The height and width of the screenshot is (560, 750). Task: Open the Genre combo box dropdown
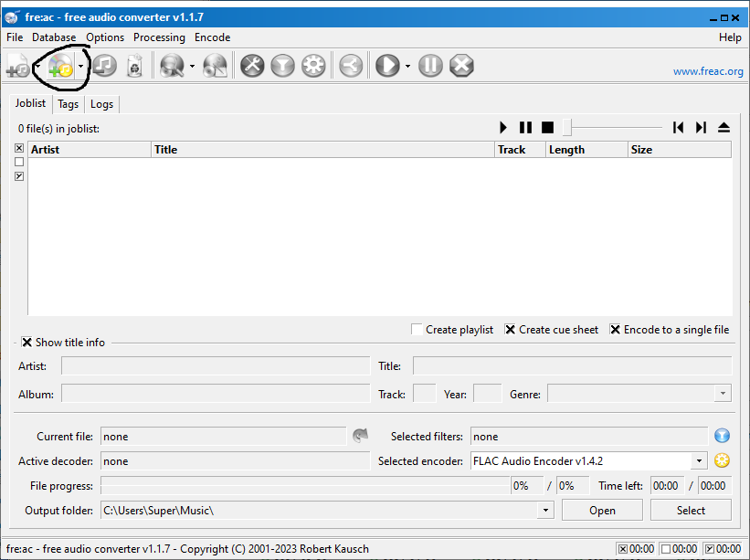(x=723, y=394)
